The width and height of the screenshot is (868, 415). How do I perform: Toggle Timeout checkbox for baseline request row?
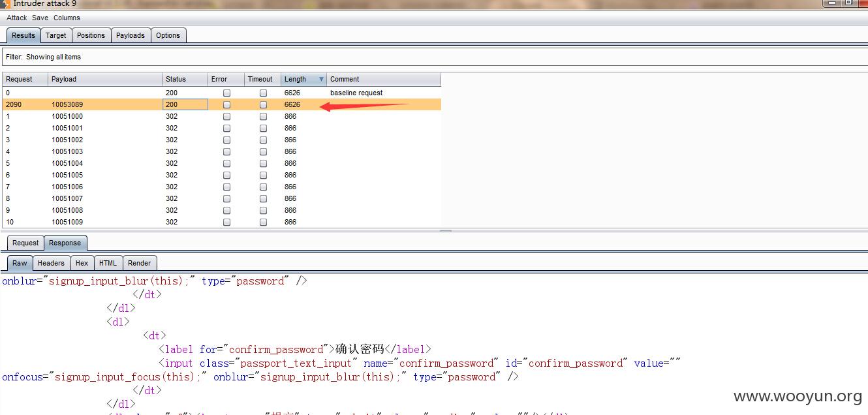point(263,93)
